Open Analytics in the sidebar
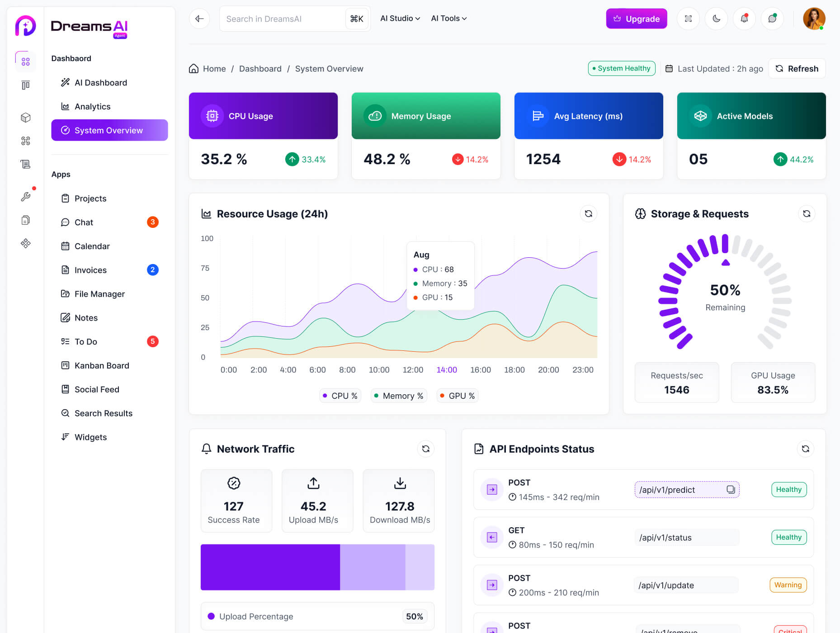840x633 pixels. coord(92,107)
